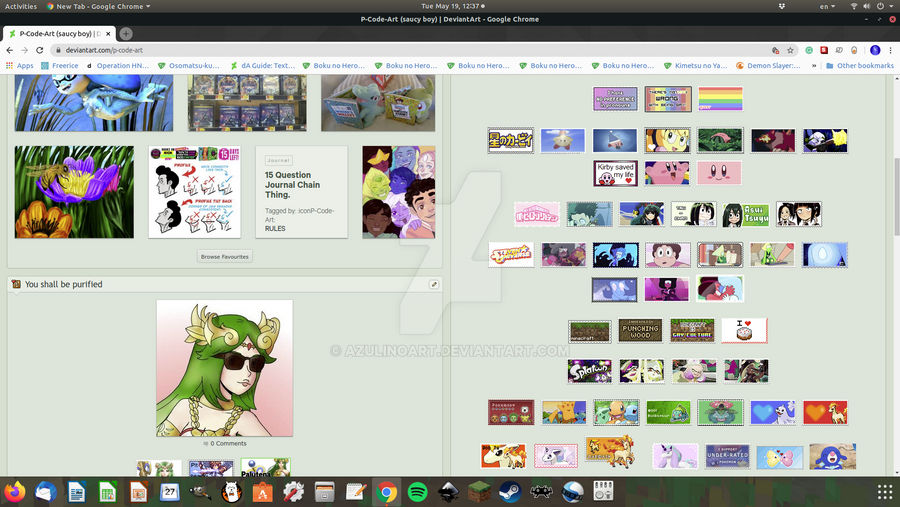Click the 0 Comments link below the artwork
Screen dimensions: 900x507
click(224, 443)
